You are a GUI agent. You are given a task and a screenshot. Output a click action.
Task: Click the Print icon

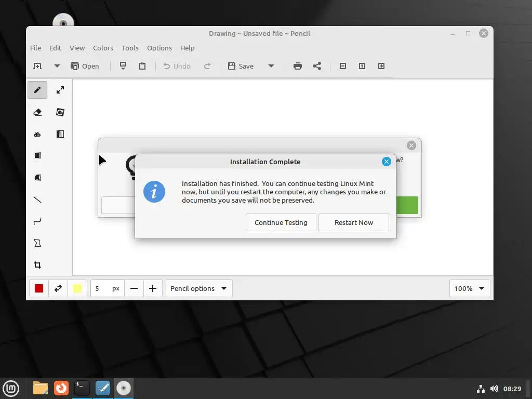(298, 66)
